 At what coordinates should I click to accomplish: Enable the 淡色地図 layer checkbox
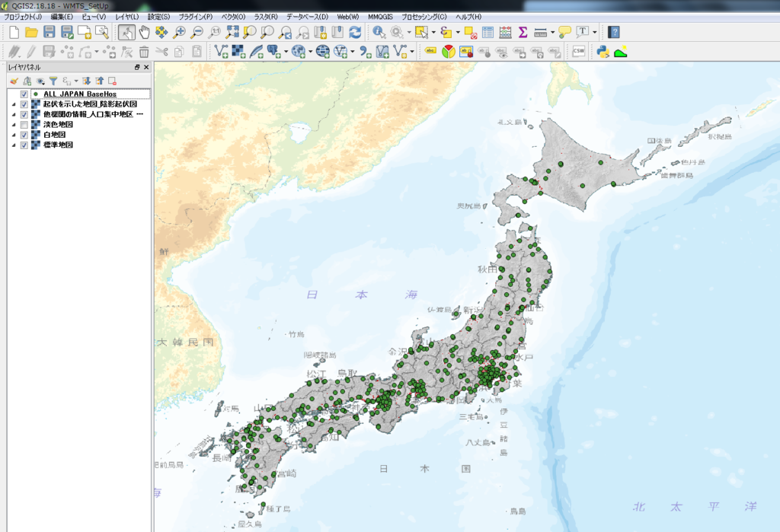click(x=24, y=123)
